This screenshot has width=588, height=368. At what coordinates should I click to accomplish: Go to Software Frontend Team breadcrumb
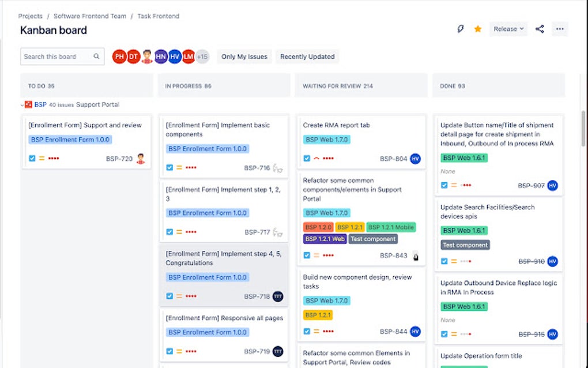90,16
